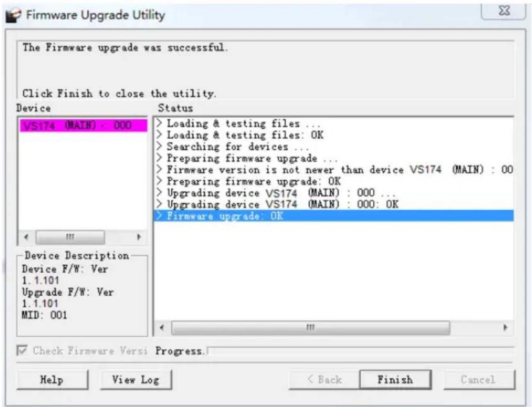Click the 'Device' column label
The height and width of the screenshot is (407, 532).
point(33,108)
